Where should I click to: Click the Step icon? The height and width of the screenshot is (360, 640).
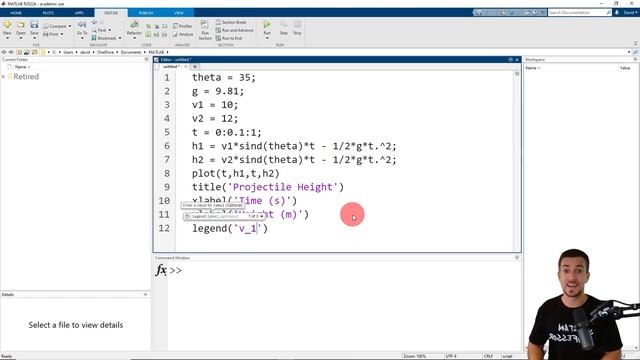284,25
